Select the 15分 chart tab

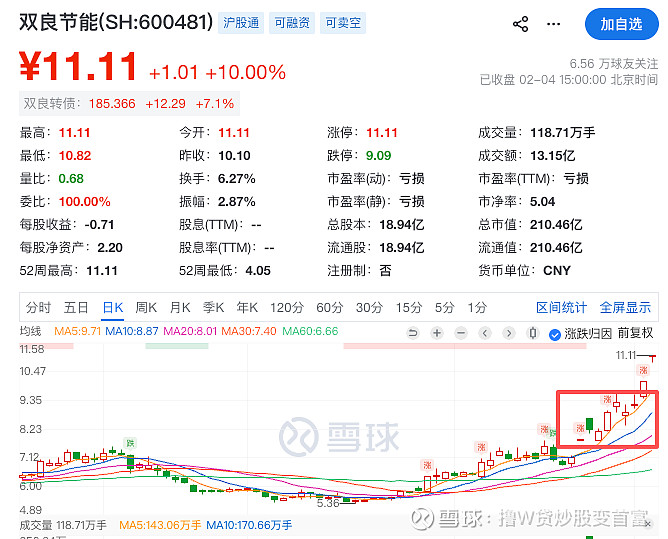(x=409, y=307)
